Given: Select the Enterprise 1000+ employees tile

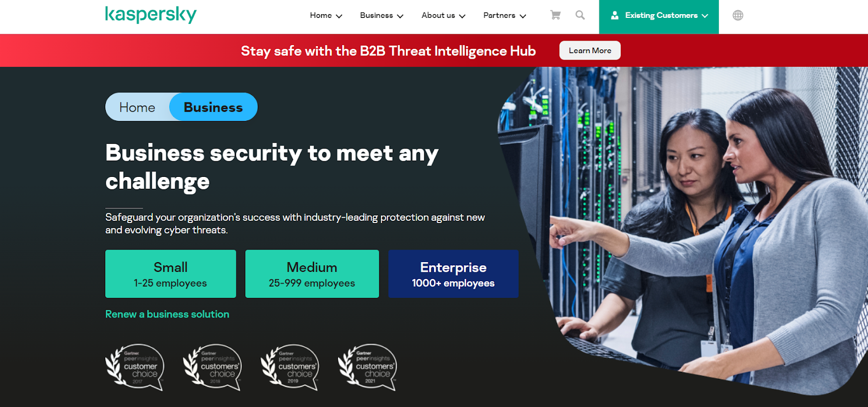Looking at the screenshot, I should (453, 274).
